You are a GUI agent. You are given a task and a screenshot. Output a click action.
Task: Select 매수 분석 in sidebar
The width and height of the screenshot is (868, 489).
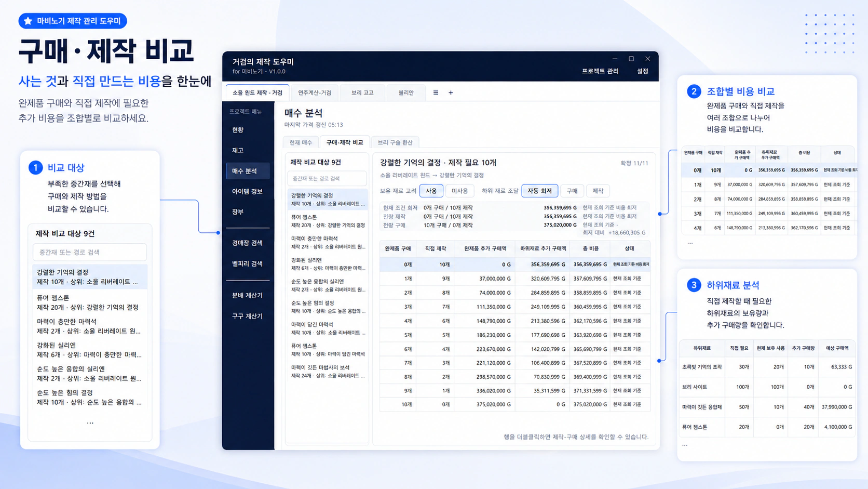tap(248, 171)
